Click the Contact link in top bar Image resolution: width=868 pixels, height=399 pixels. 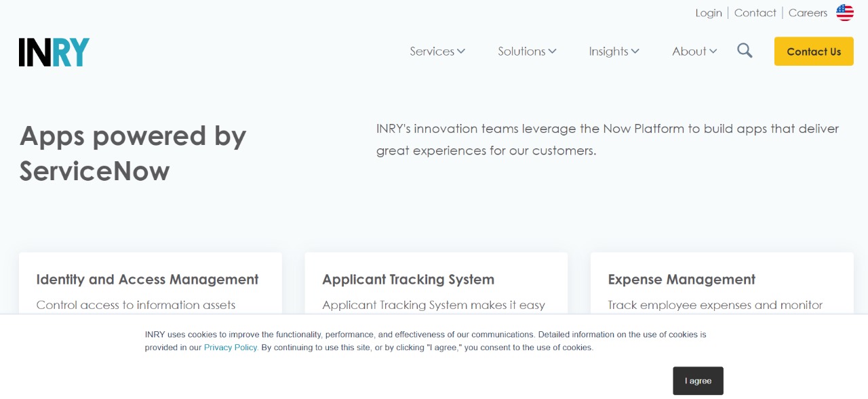pyautogui.click(x=755, y=13)
